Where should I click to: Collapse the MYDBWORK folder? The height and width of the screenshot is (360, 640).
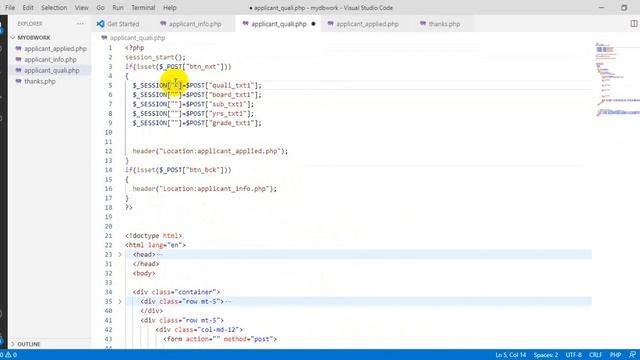[x=13, y=38]
